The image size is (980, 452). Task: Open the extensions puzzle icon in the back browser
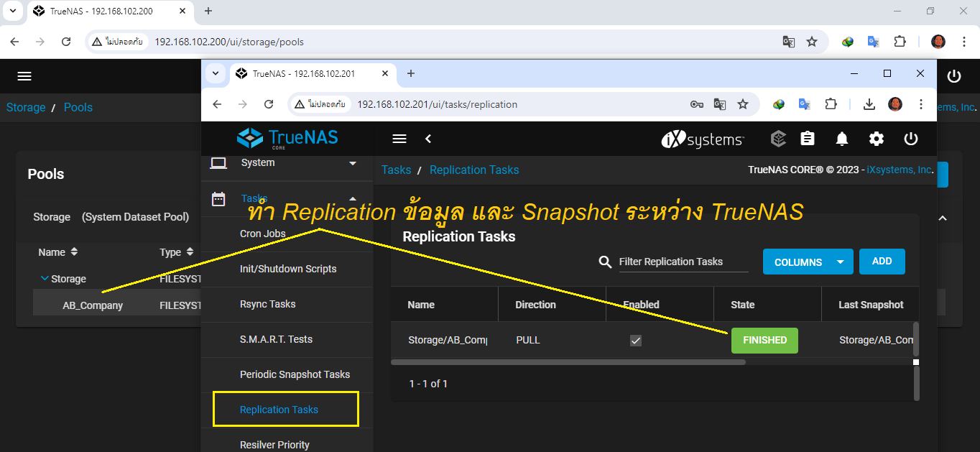[900, 42]
